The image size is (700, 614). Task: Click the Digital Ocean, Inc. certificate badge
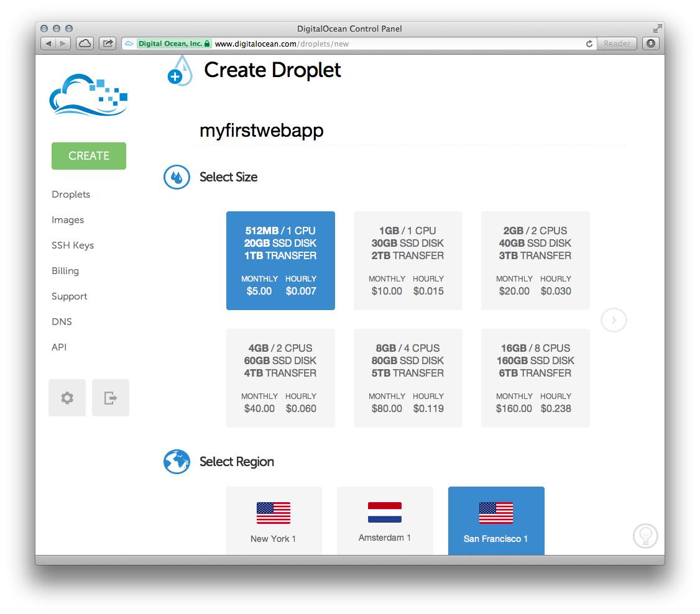click(x=173, y=44)
